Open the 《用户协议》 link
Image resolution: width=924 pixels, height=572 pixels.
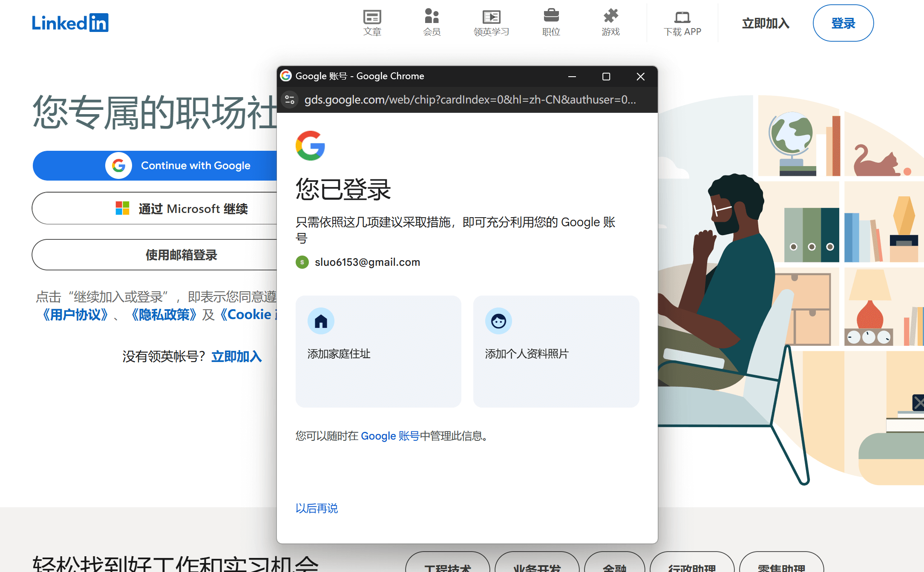[x=75, y=315]
